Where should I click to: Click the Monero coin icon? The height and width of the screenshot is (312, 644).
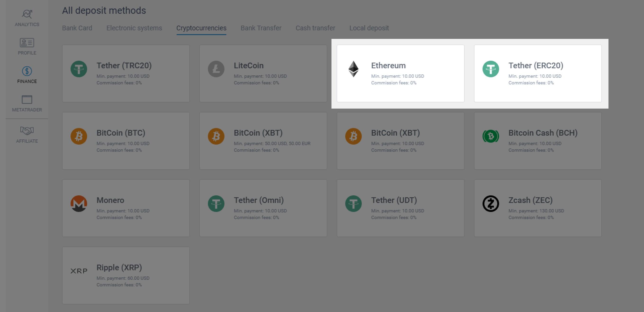pyautogui.click(x=79, y=203)
